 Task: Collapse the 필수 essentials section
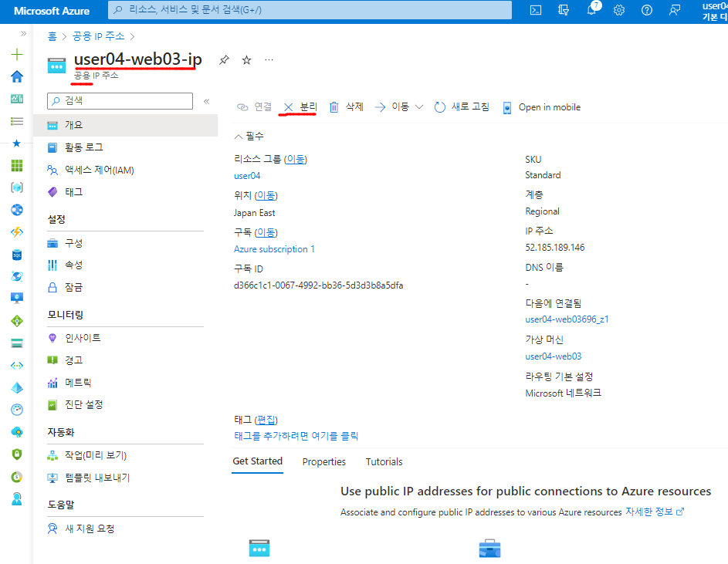coord(249,137)
